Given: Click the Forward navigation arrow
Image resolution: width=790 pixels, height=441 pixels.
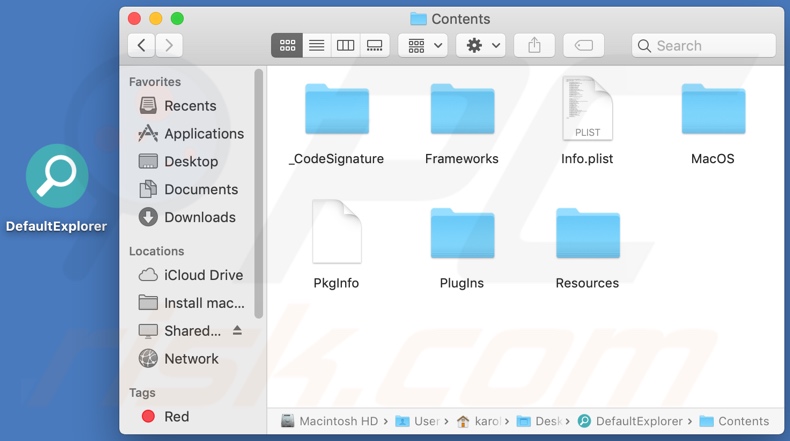Looking at the screenshot, I should click(x=169, y=45).
